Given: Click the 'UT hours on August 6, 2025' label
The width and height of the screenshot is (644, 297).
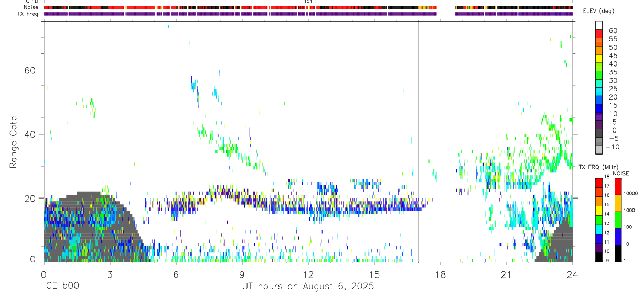Looking at the screenshot, I should (308, 287).
